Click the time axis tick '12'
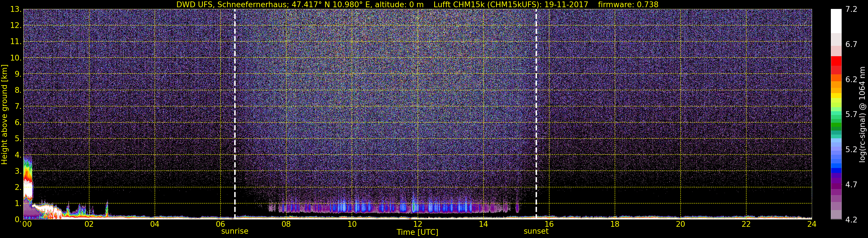 417,224
